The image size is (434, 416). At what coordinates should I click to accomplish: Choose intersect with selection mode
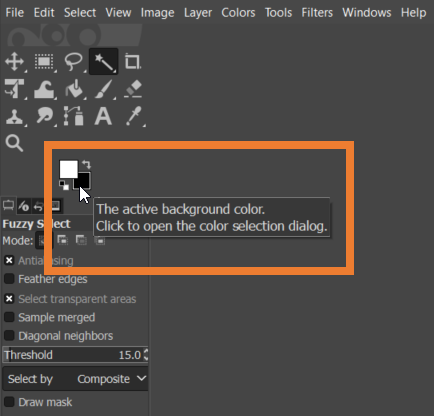click(x=100, y=240)
